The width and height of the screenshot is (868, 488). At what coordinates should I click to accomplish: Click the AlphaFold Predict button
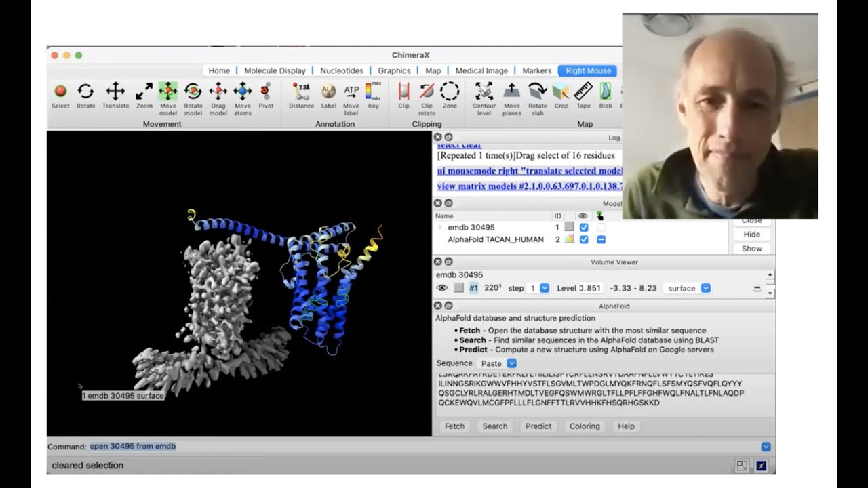(x=538, y=426)
